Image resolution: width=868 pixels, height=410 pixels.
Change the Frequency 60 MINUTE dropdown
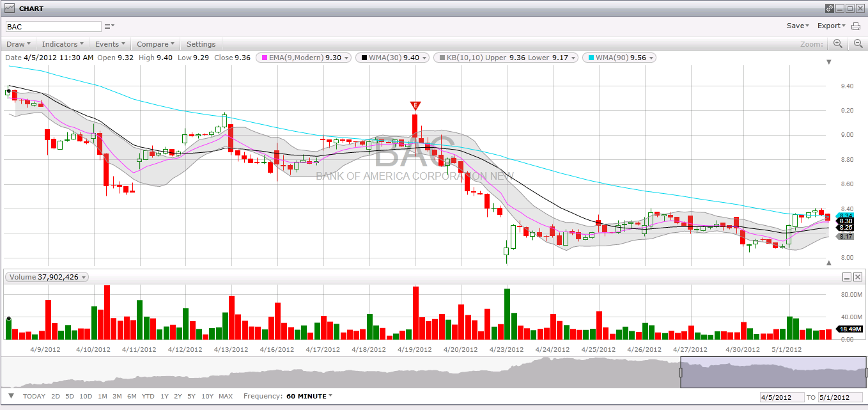(x=309, y=397)
